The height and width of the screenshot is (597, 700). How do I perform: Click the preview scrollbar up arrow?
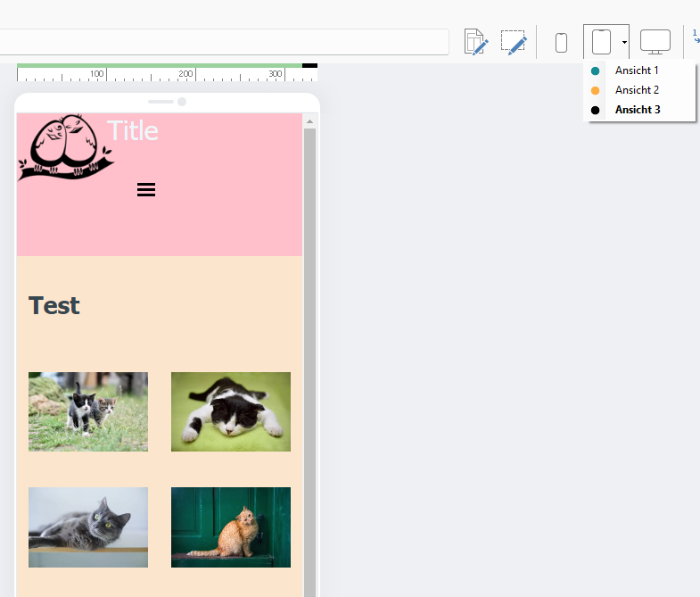[x=310, y=121]
